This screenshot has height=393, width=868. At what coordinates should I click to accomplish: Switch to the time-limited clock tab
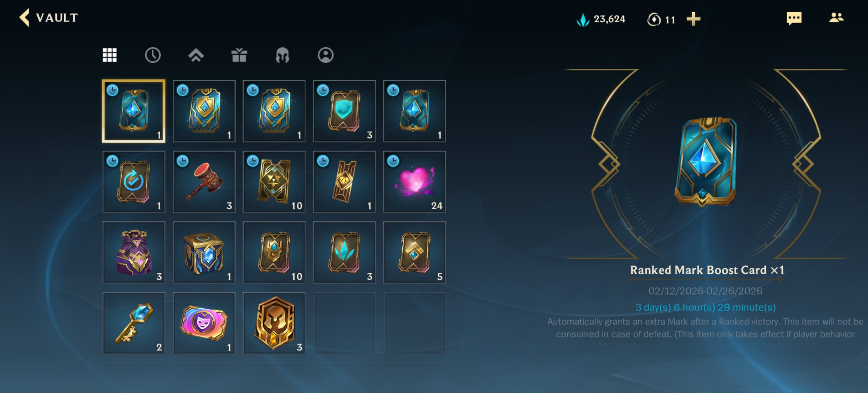coord(153,55)
